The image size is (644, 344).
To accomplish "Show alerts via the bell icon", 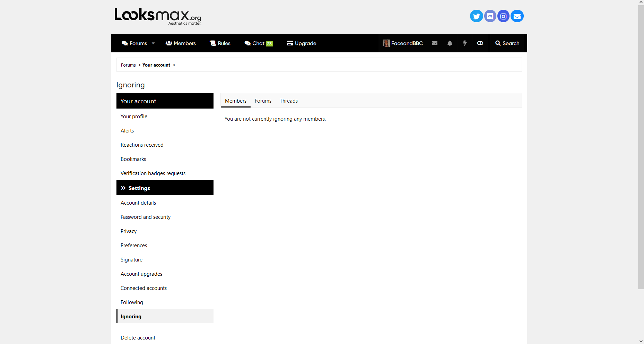I will pos(450,43).
